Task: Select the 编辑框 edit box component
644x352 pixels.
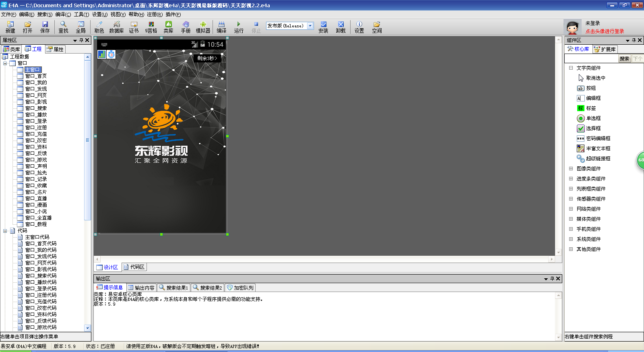Action: [x=589, y=98]
